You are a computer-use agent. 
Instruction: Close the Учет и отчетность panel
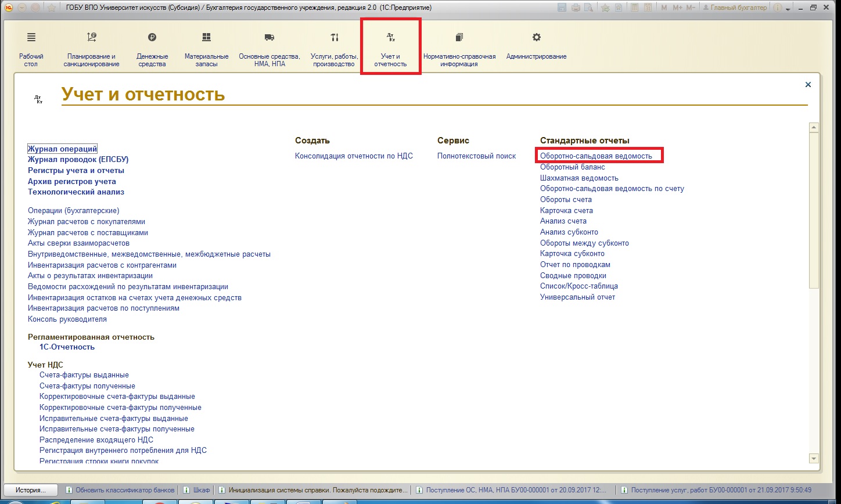(x=807, y=85)
